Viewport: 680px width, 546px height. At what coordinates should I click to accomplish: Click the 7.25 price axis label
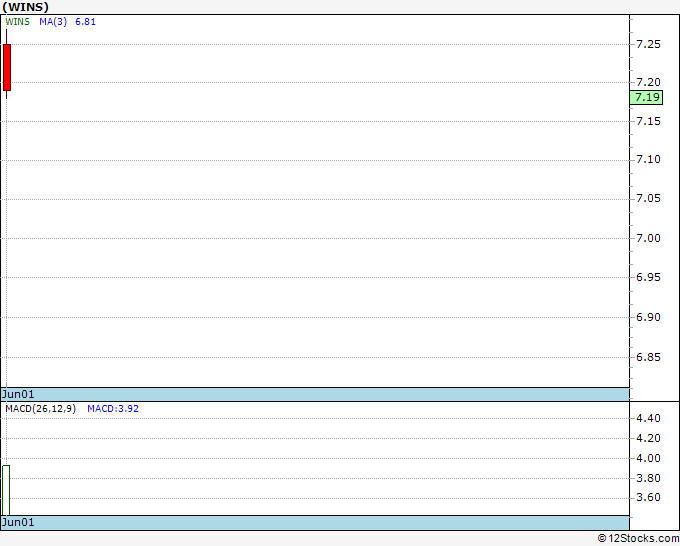click(648, 44)
